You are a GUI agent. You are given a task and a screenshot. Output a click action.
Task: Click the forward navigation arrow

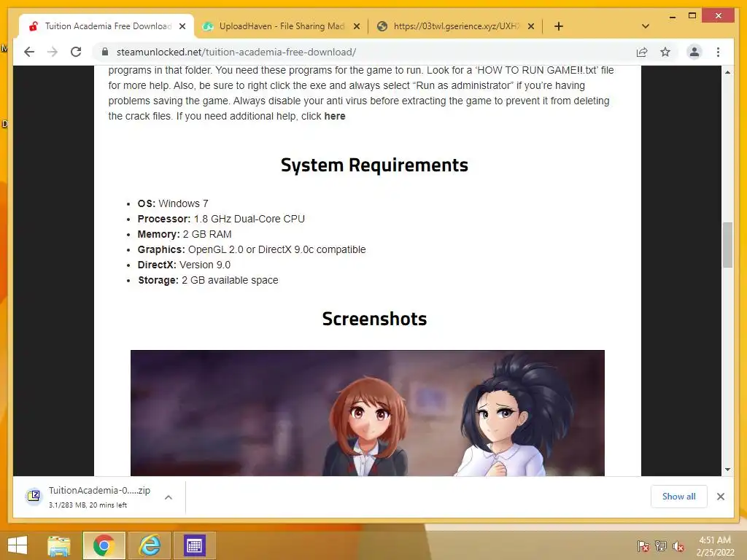(x=53, y=52)
